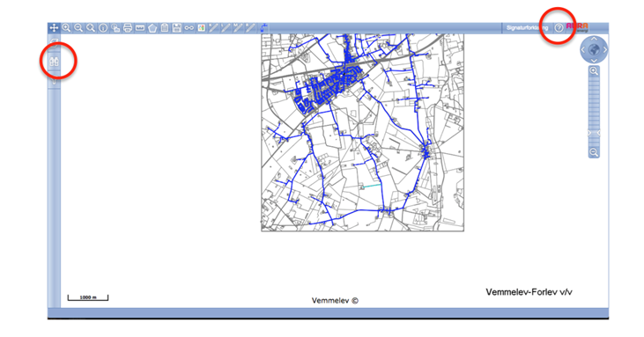The image size is (644, 337).
Task: Click the clipboard icon in toolbar
Action: [x=165, y=28]
